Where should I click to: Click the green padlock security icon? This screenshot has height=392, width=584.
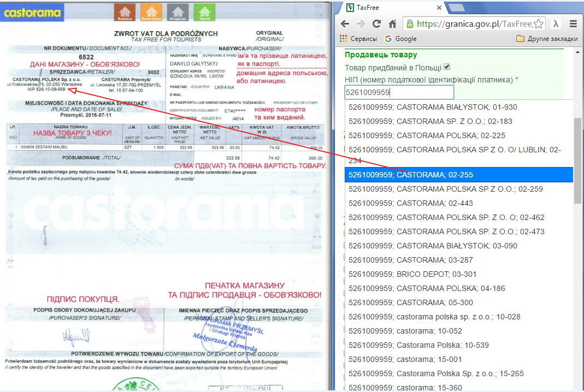(x=410, y=24)
